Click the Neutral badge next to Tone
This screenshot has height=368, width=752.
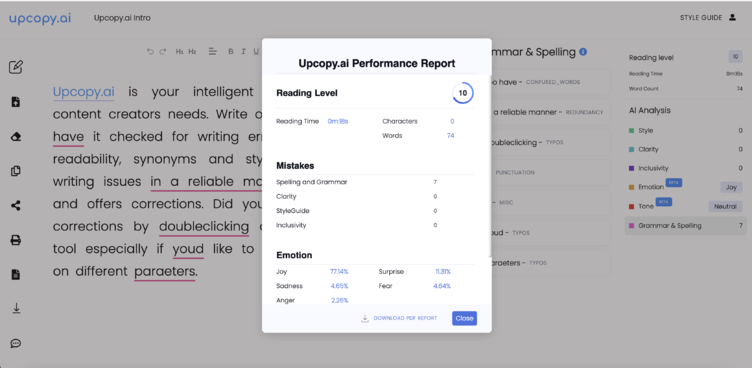725,206
